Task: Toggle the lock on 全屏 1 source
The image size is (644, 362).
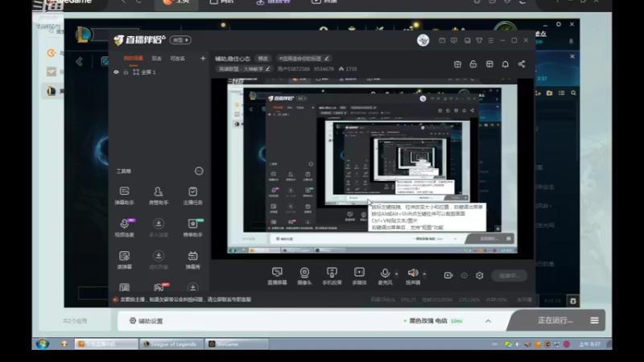Action: tap(126, 72)
